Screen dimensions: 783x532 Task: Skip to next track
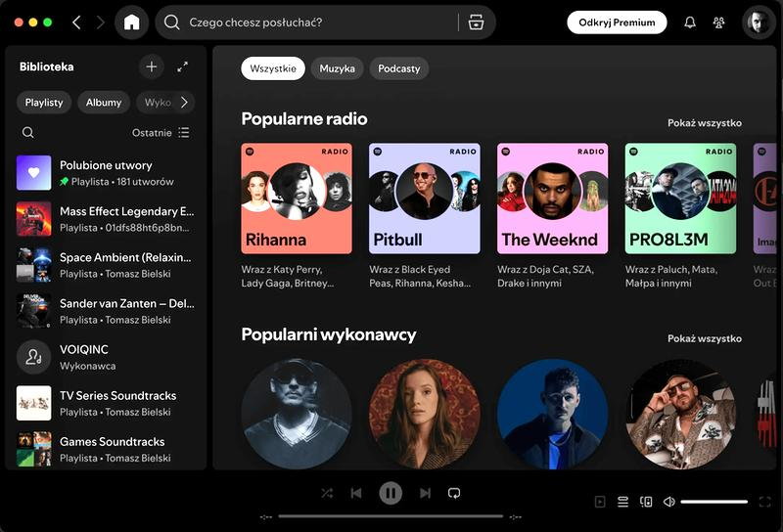click(425, 493)
